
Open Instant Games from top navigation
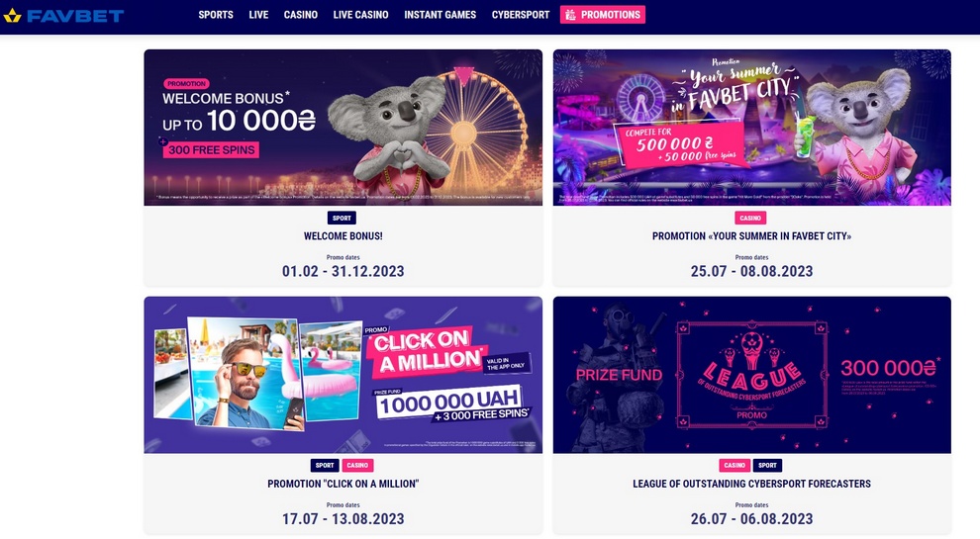440,15
